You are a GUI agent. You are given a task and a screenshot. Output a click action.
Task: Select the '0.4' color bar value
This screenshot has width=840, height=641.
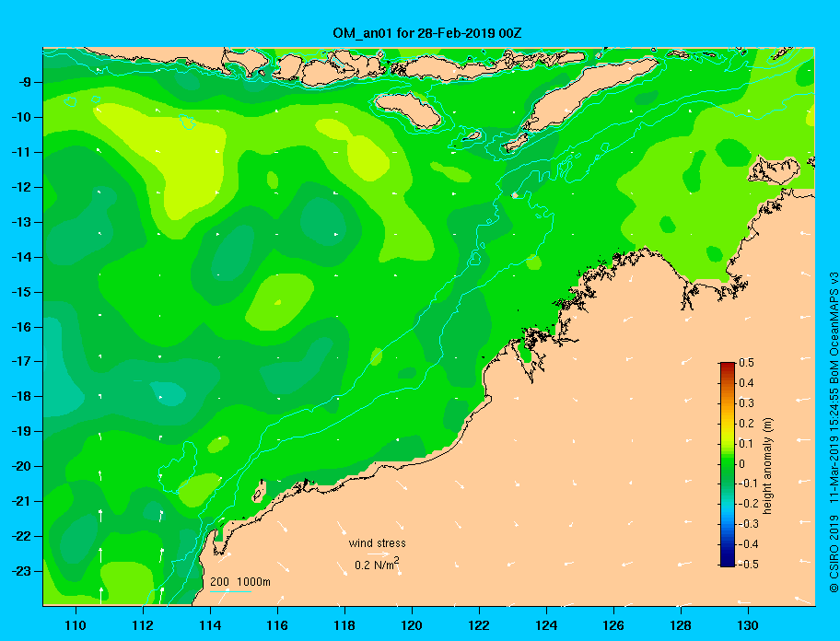pyautogui.click(x=746, y=383)
